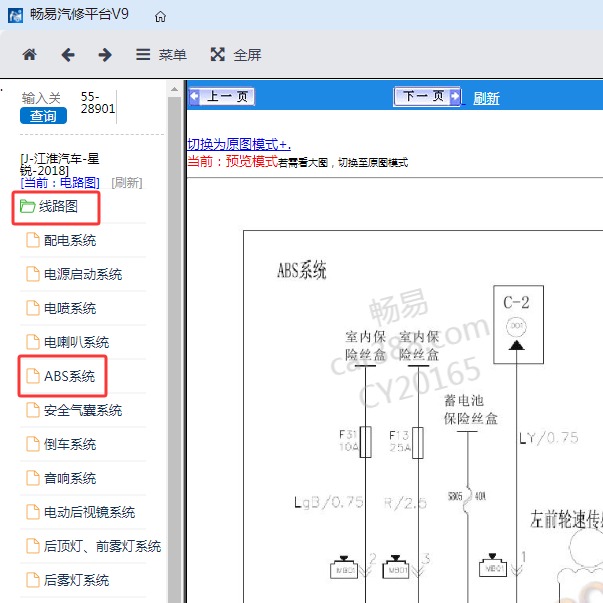The width and height of the screenshot is (603, 603).
Task: Click the file icon beside 倒车系统
Action: (33, 444)
